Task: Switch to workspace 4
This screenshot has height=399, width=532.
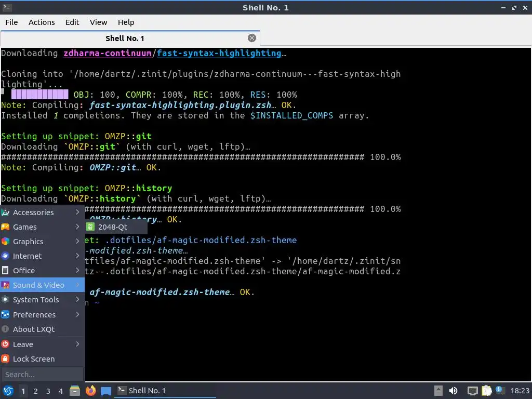Action: (x=61, y=391)
